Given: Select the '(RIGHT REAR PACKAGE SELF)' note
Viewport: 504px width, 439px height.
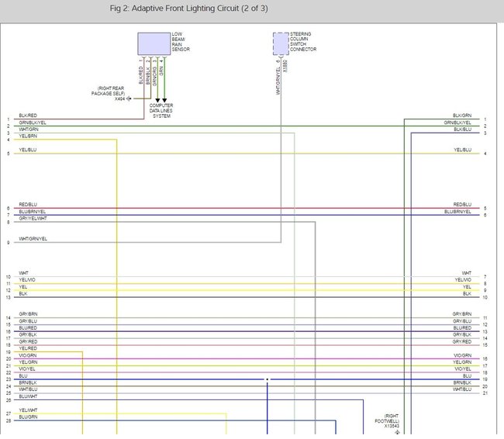Looking at the screenshot, I should (x=108, y=91).
